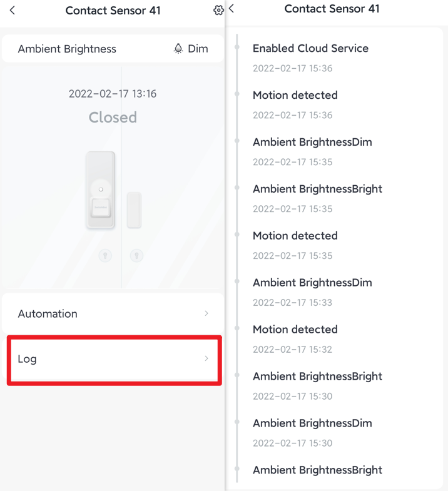Image resolution: width=448 pixels, height=491 pixels.
Task: Tap timeline dot beside Motion detected 15:32
Action: coord(237,328)
